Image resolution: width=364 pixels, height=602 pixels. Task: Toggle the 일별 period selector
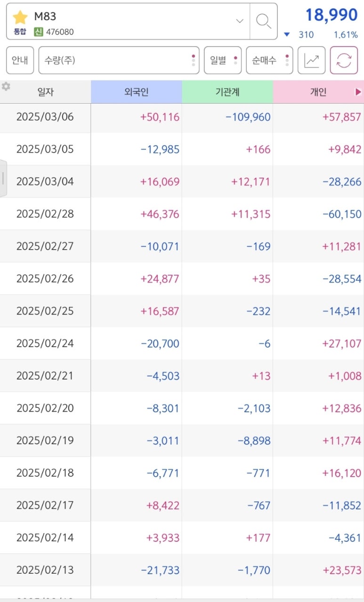click(x=223, y=60)
